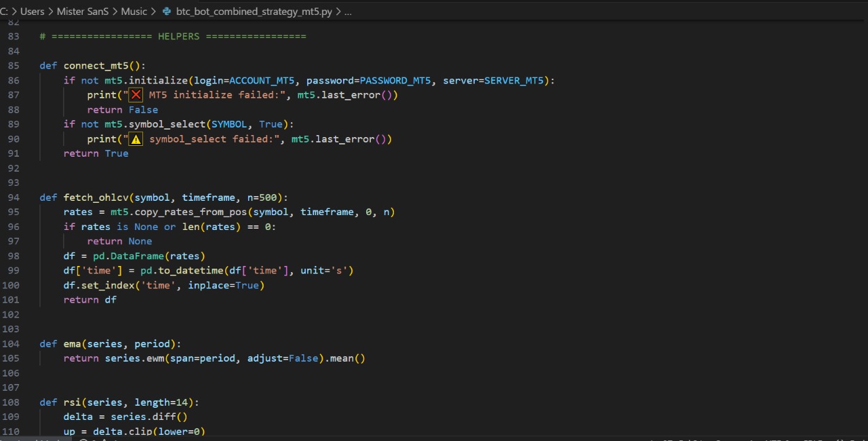Click the copy_rates_from_pos method call
The image size is (868, 441).
pyautogui.click(x=191, y=212)
